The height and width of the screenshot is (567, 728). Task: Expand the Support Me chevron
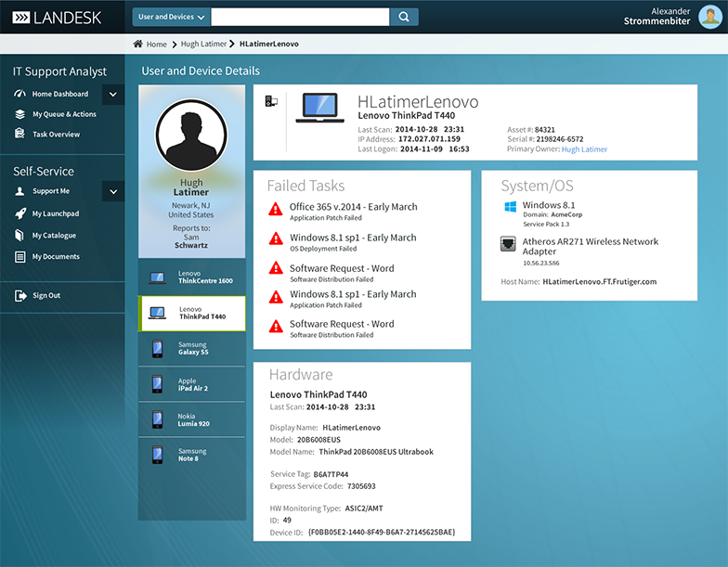click(x=112, y=191)
